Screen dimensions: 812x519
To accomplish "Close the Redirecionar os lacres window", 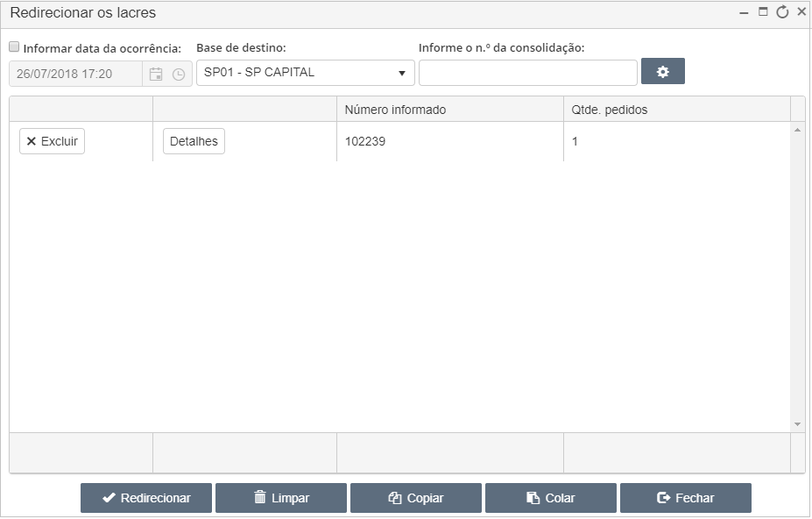I will tap(801, 12).
